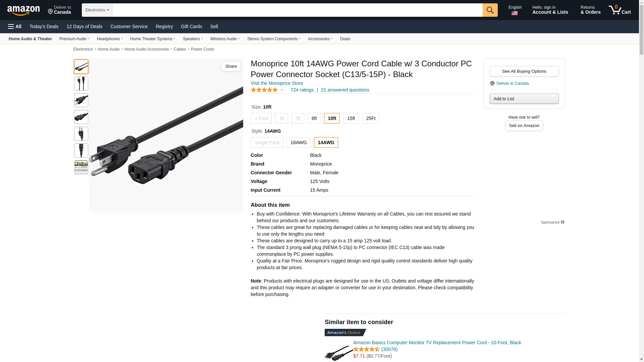
Task: Select the 6ft size option
Action: [314, 118]
